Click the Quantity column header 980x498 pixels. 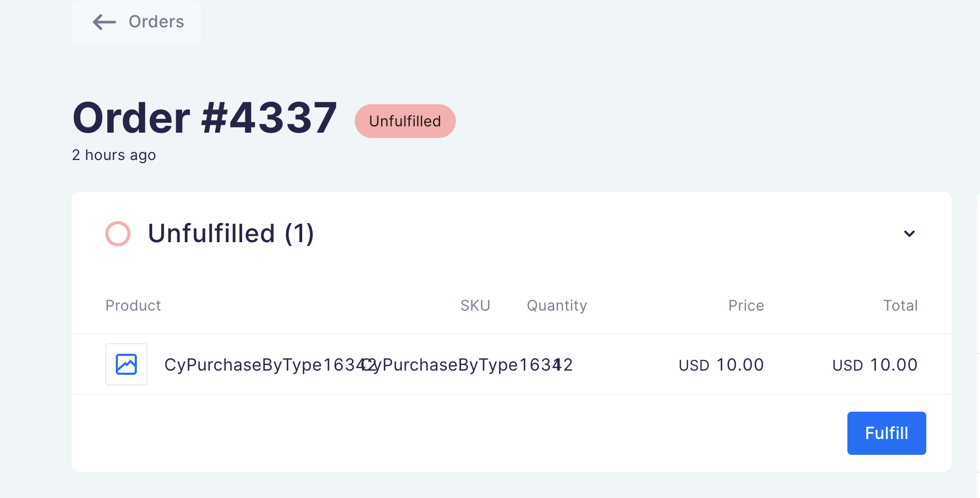tap(556, 305)
